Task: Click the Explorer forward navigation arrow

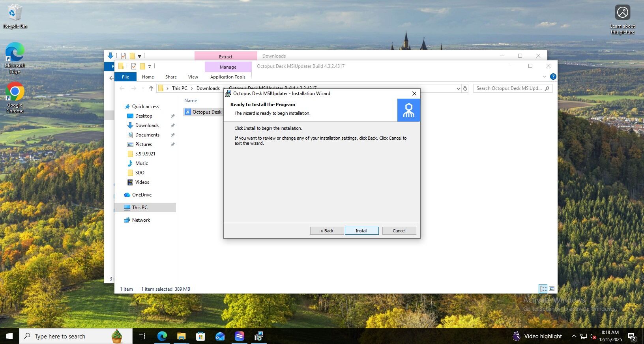Action: coord(133,88)
